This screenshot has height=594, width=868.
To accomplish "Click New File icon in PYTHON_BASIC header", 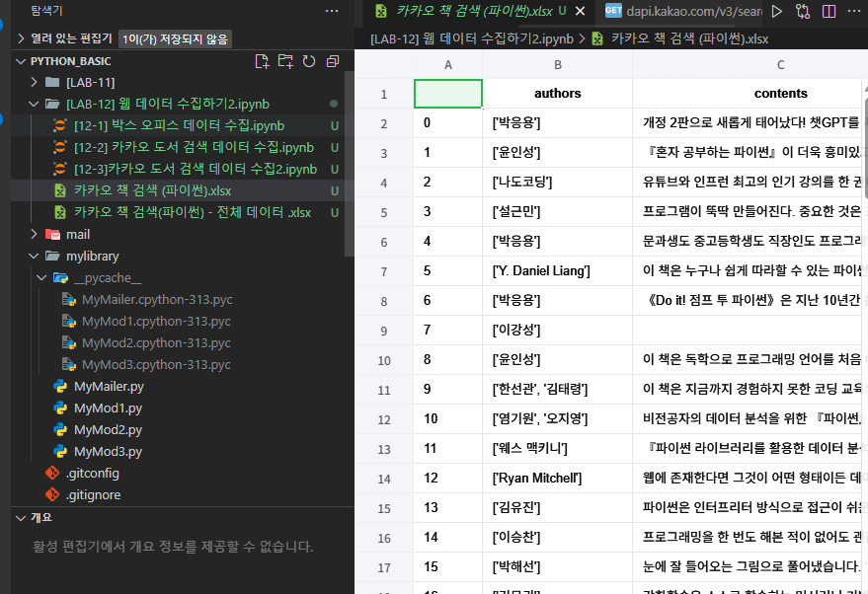I will pyautogui.click(x=262, y=61).
